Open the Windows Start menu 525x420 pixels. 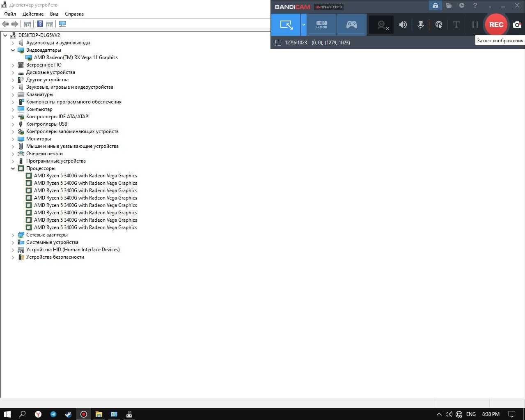pyautogui.click(x=7, y=414)
